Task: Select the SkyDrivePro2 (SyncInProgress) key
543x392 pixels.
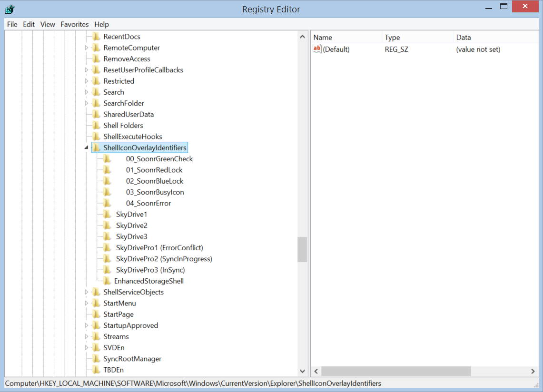Action: tap(164, 259)
